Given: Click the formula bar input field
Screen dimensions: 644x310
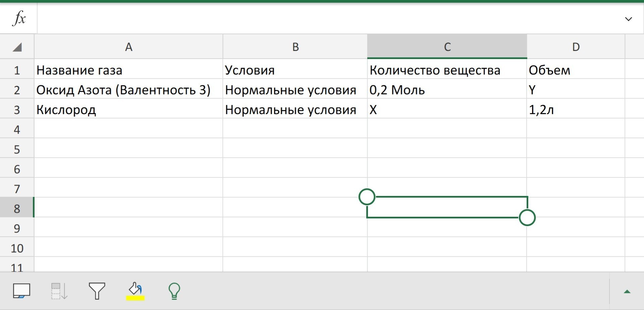Looking at the screenshot, I should [329, 19].
